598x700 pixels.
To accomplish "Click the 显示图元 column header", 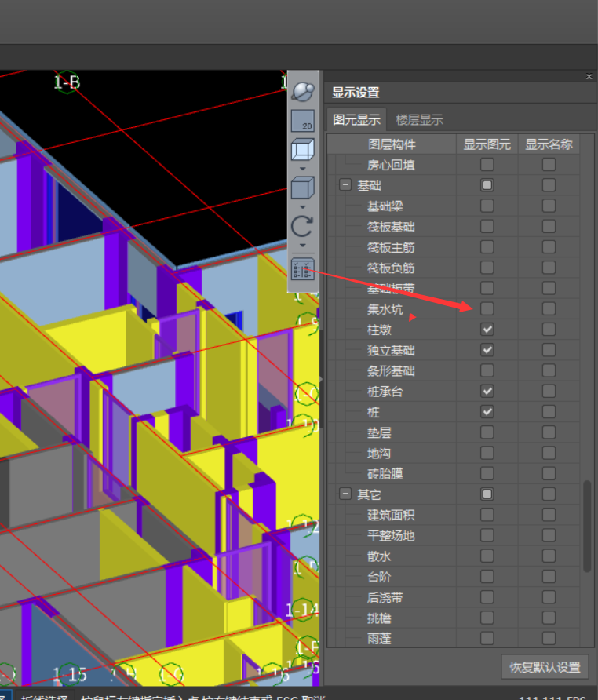I will tap(487, 144).
